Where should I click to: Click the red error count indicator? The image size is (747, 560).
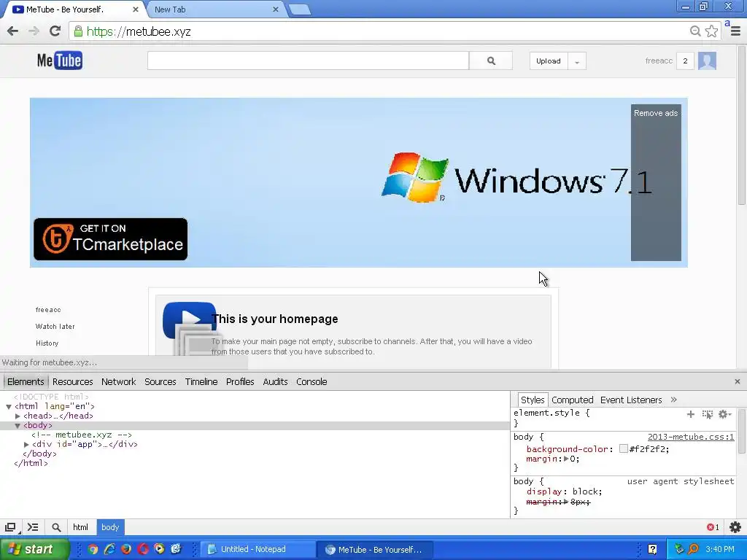[x=713, y=527]
